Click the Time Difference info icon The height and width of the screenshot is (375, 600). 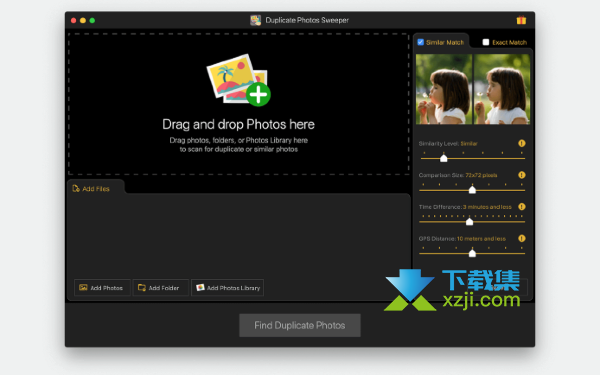tap(522, 207)
